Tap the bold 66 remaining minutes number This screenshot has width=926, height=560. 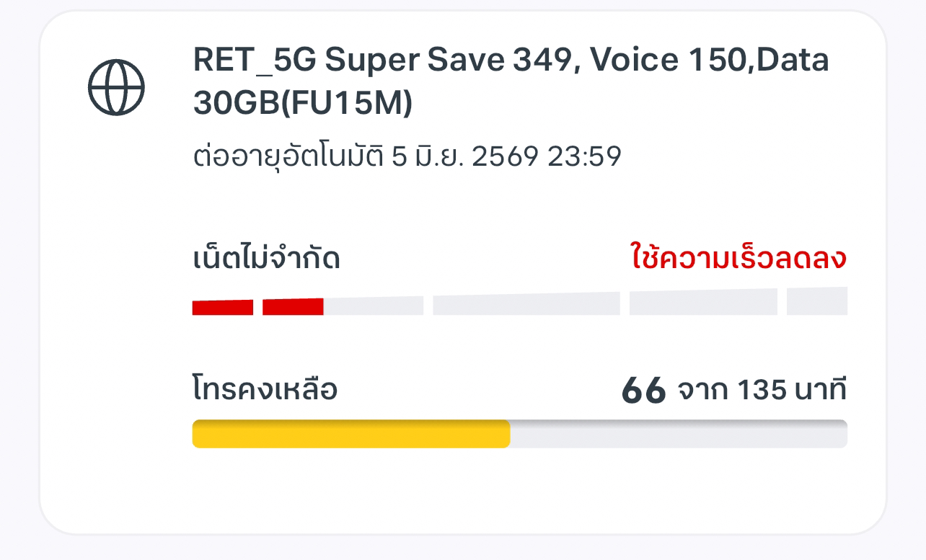(x=643, y=391)
